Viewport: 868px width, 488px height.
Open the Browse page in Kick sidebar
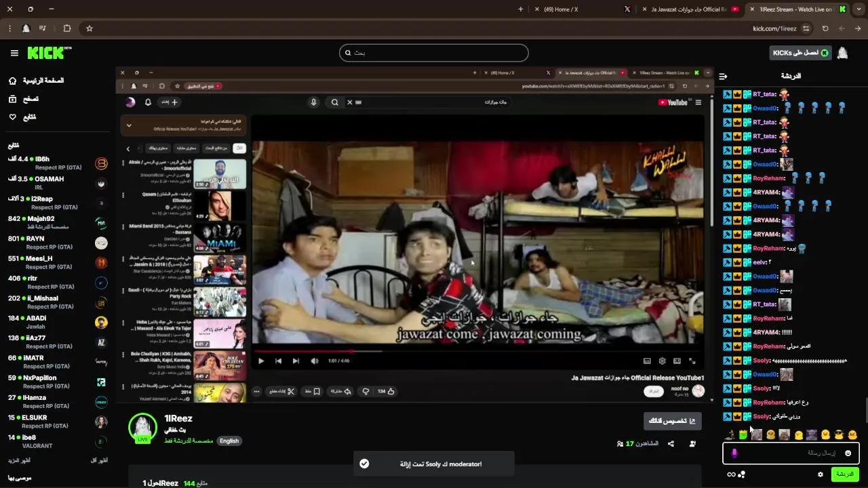(24, 99)
